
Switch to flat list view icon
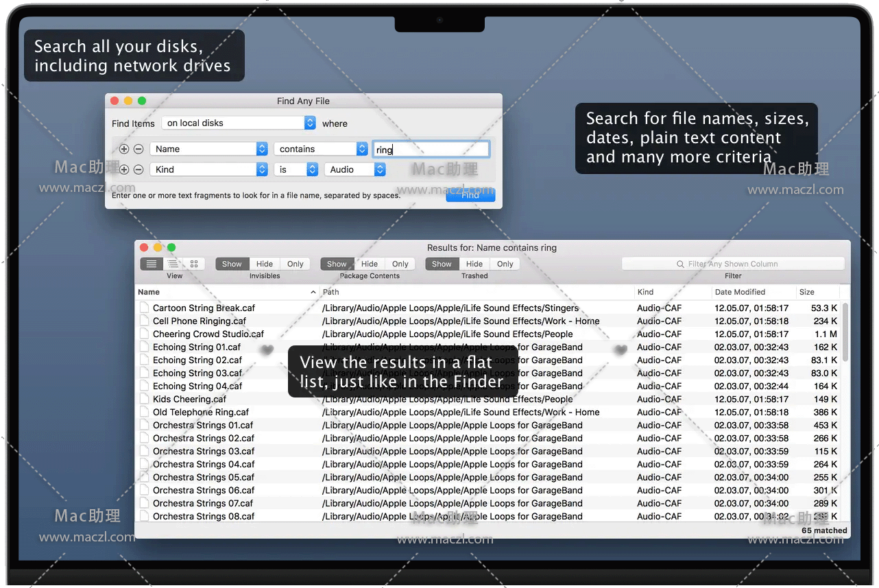(x=152, y=264)
